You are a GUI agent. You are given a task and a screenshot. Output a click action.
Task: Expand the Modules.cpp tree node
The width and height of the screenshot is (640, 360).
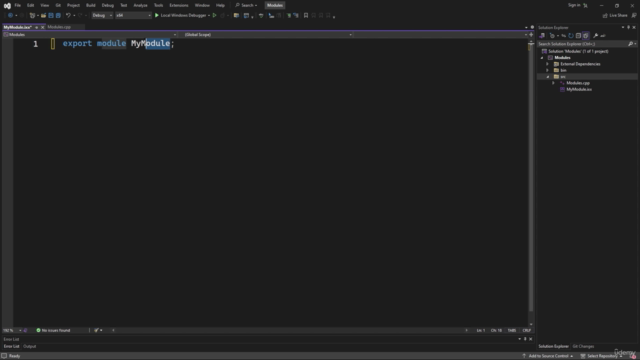[553, 83]
